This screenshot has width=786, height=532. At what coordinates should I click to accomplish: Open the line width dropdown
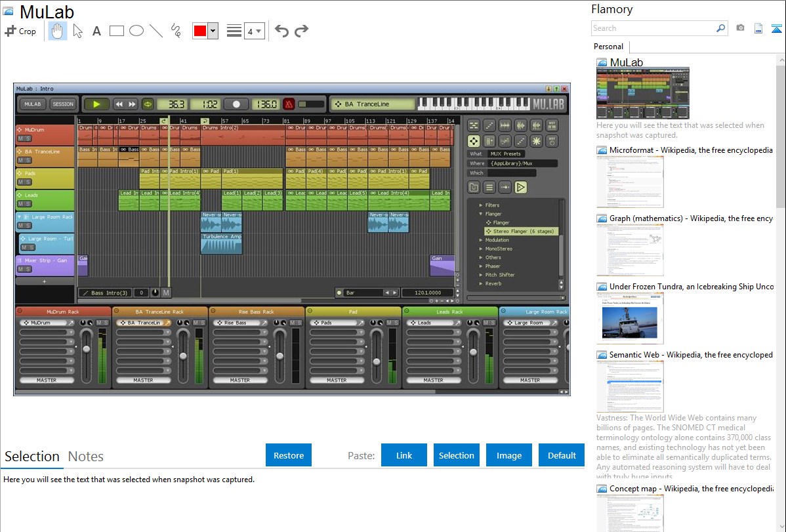(254, 31)
